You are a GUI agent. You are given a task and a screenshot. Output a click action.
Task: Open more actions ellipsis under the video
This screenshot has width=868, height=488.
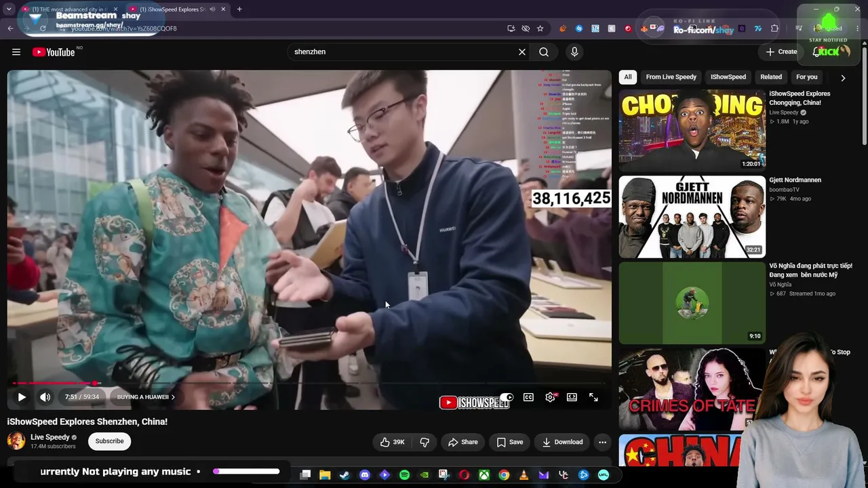click(602, 442)
